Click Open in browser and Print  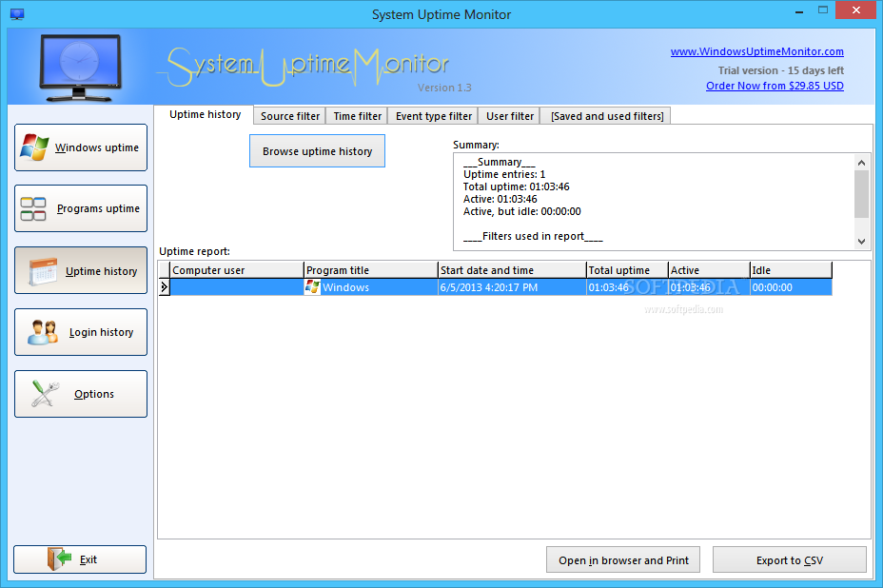(x=623, y=559)
